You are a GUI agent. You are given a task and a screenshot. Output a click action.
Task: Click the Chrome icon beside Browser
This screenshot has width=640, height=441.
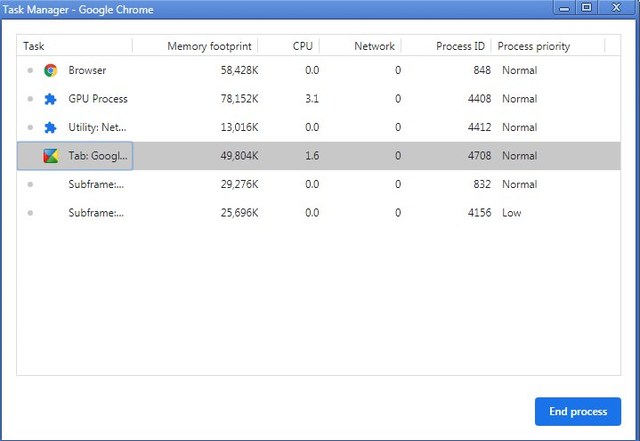point(50,71)
